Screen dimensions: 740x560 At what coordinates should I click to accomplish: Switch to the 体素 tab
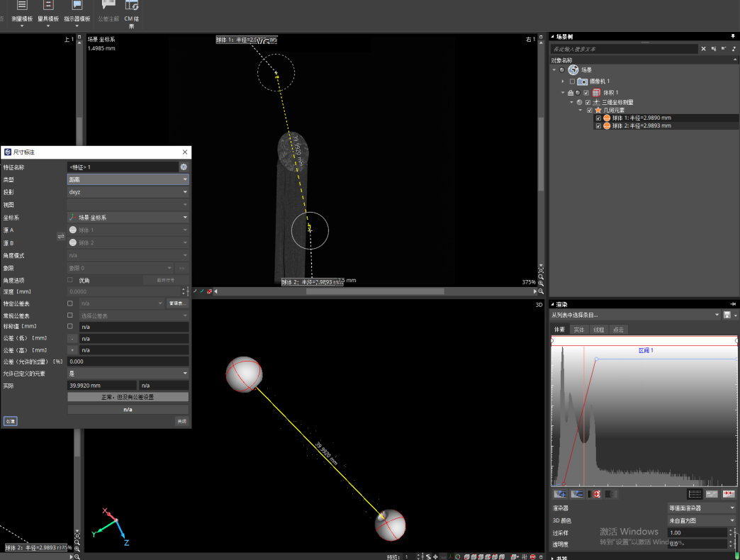560,330
